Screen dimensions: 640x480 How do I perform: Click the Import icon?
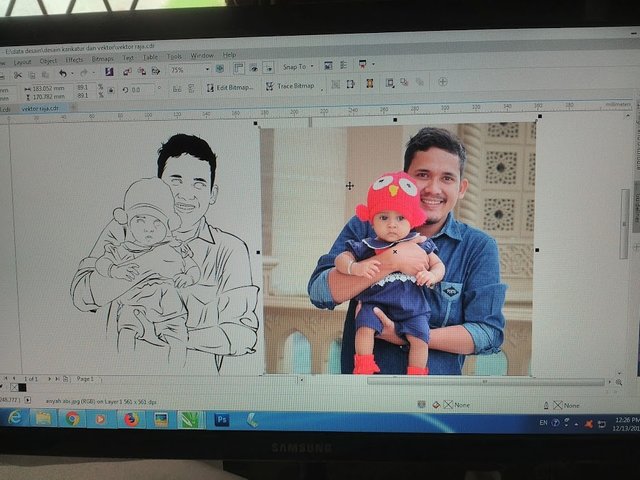pos(127,71)
